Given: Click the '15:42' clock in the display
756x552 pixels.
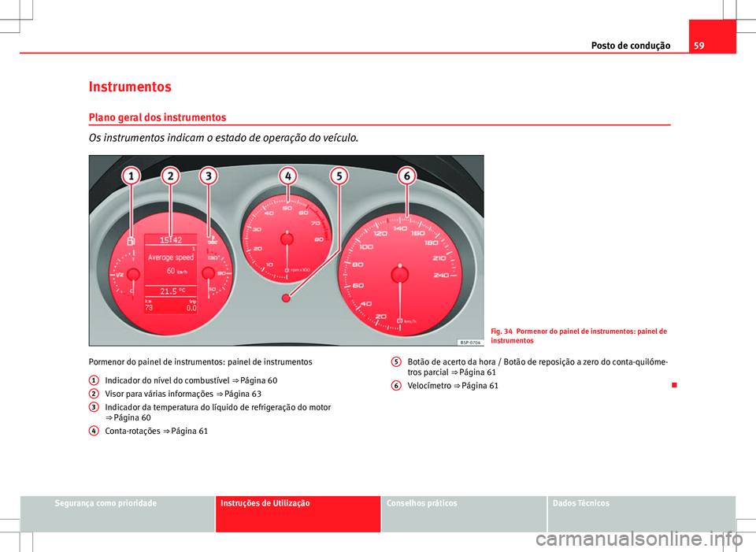Looking at the screenshot, I should 171,239.
